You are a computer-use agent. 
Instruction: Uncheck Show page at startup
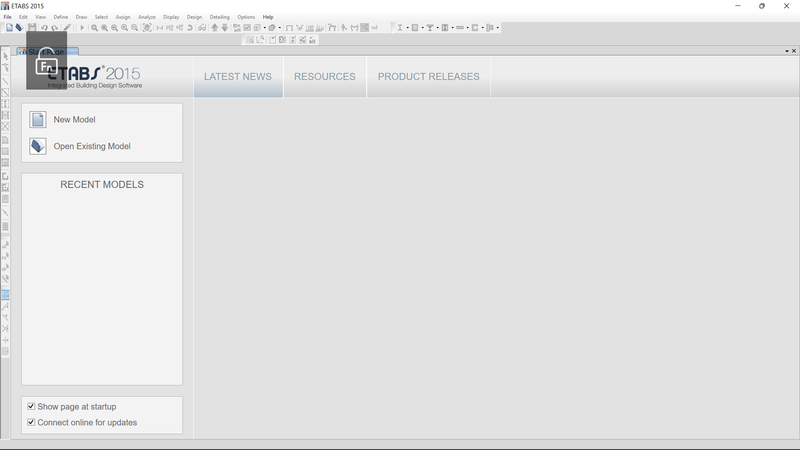point(31,406)
